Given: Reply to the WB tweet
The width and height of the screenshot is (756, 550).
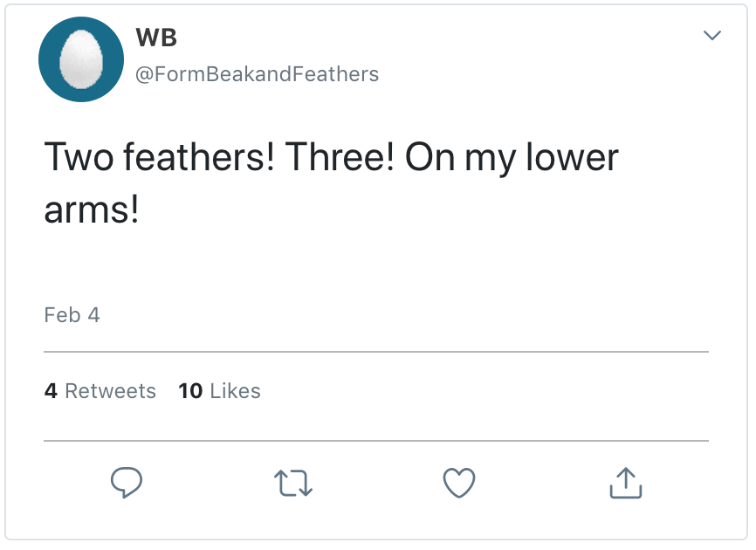Looking at the screenshot, I should point(127,483).
